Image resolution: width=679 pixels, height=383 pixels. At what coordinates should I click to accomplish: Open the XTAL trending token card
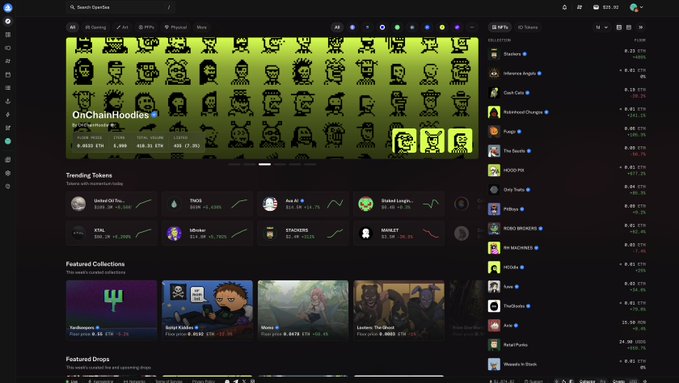click(111, 234)
